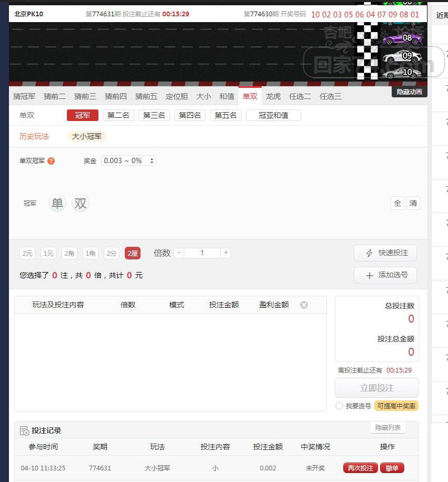
Task: Clear the bet list with the X icon
Action: point(304,305)
